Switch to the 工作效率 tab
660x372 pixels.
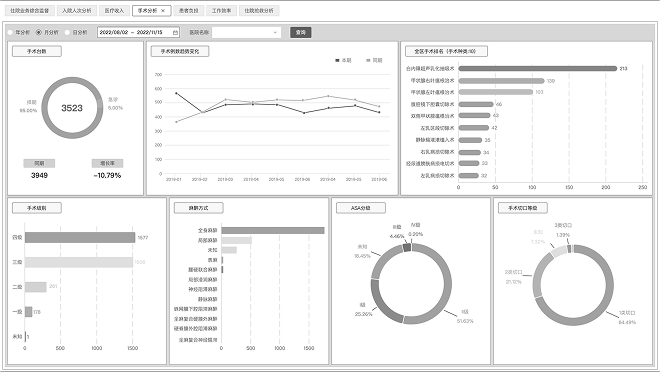pos(221,11)
